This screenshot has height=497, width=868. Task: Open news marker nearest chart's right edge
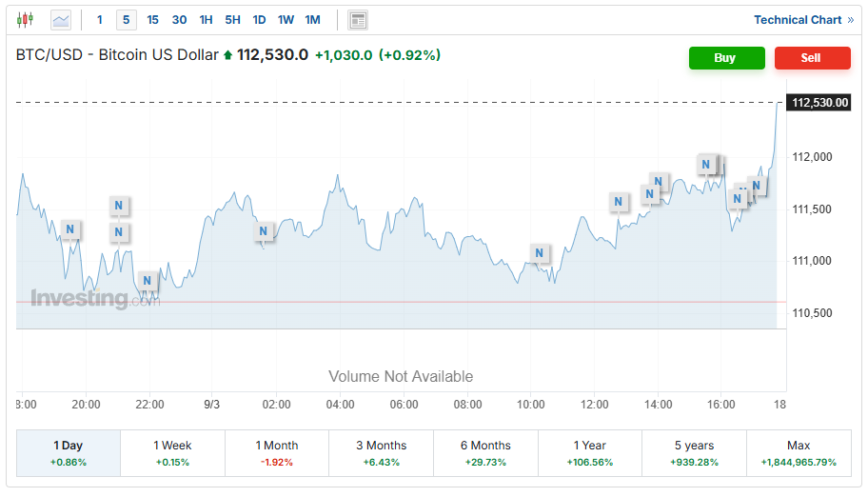757,186
